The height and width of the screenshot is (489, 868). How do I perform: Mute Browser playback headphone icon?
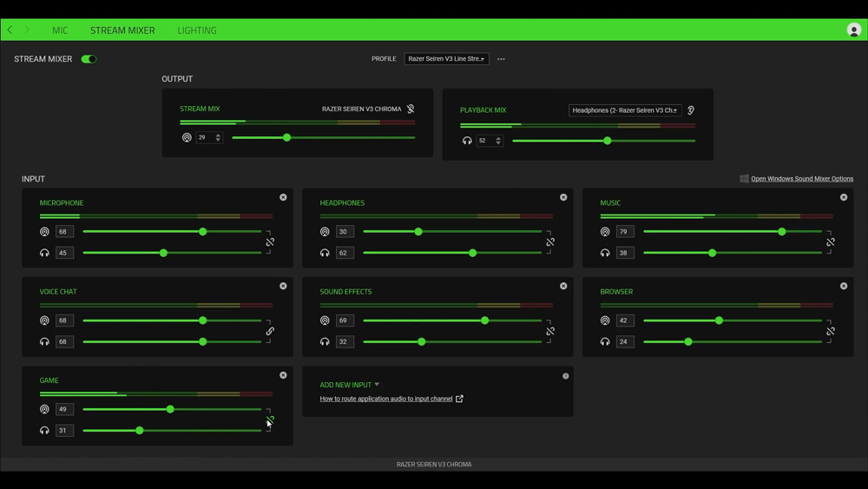point(605,341)
